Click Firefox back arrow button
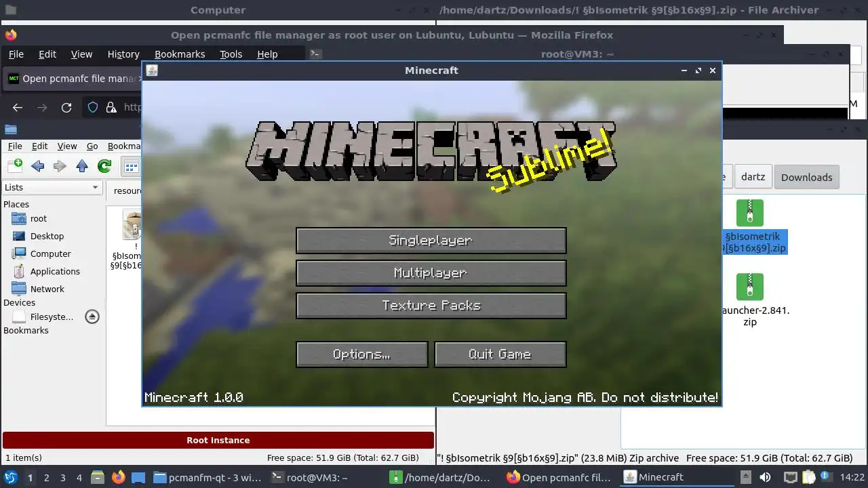 [x=18, y=107]
